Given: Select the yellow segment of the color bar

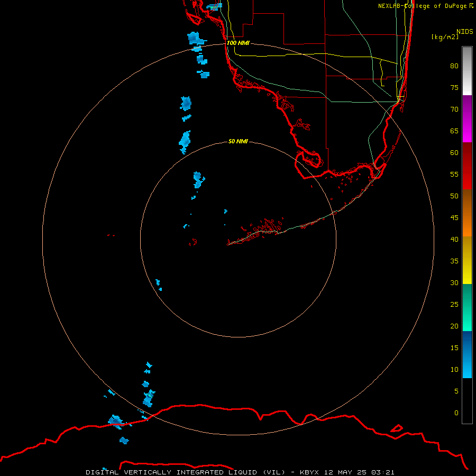Looking at the screenshot, I should point(467,260).
